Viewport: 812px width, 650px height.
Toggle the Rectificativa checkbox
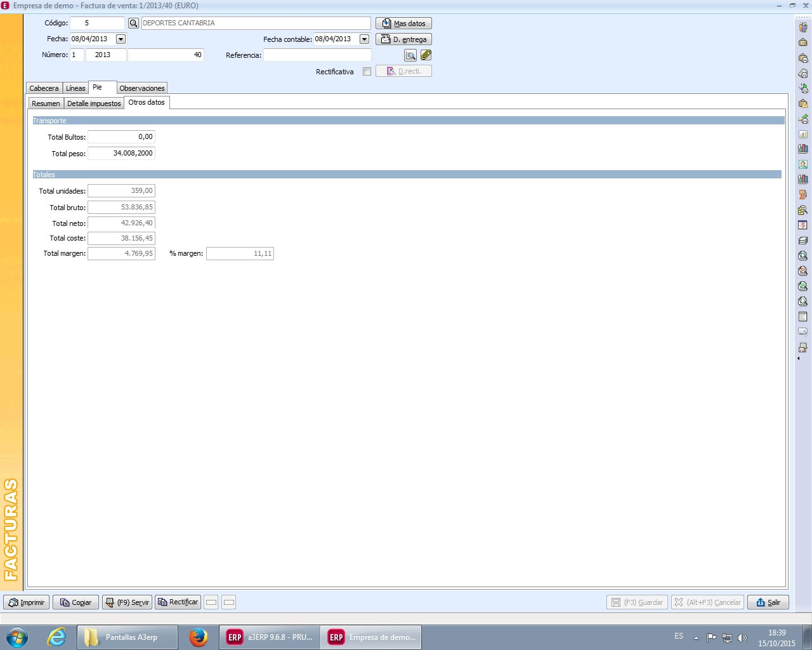367,72
